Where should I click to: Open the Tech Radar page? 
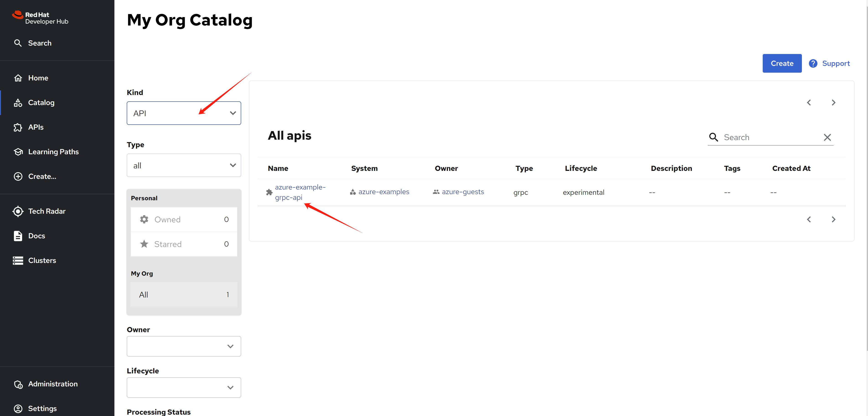tap(46, 211)
